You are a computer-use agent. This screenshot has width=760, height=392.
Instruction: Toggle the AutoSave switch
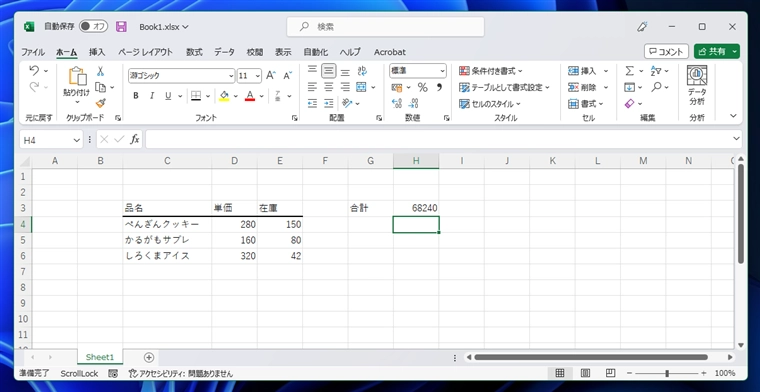click(94, 27)
